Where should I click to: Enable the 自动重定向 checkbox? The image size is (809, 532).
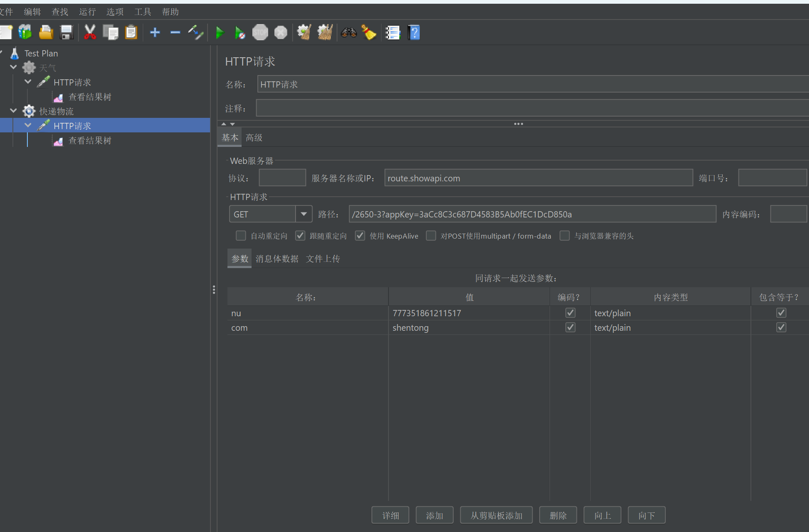click(x=241, y=236)
